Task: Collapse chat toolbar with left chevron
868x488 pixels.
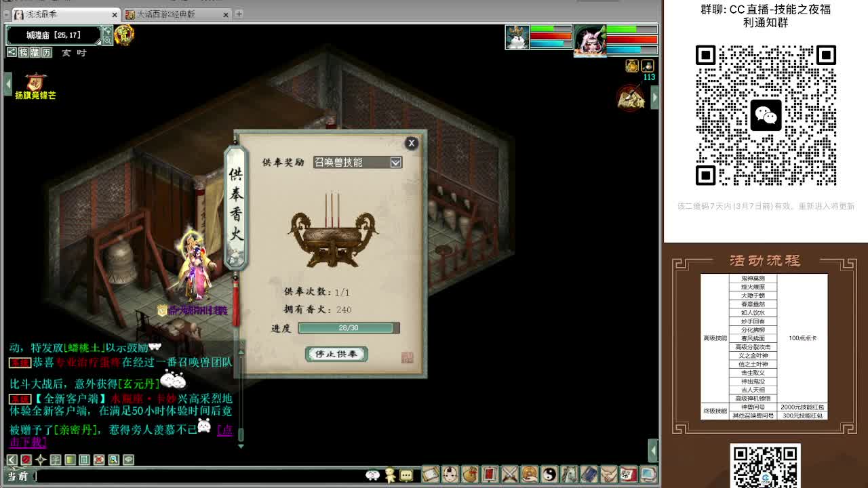Action: (x=12, y=460)
